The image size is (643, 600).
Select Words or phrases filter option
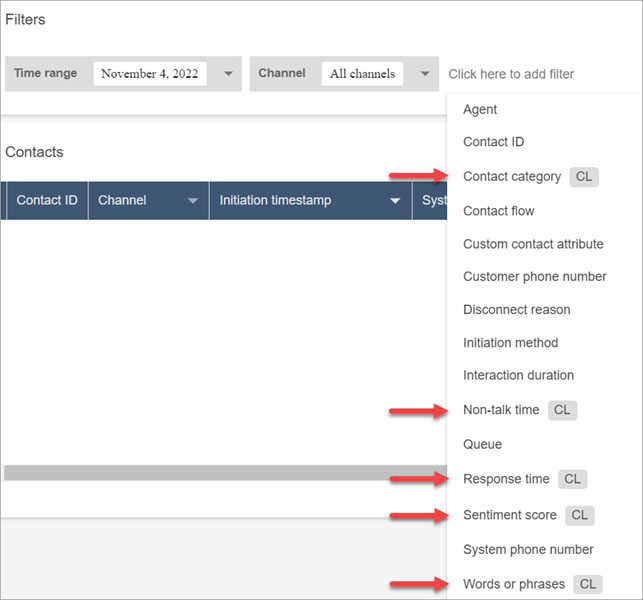coord(514,584)
